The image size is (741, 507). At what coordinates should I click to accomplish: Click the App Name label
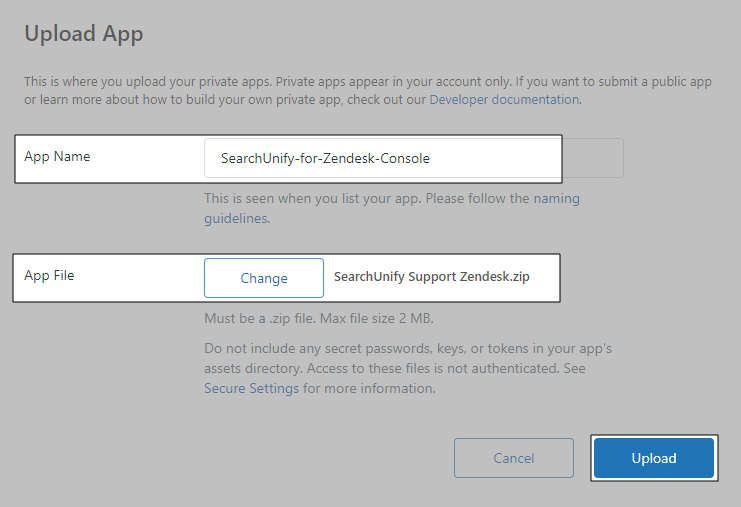57,156
